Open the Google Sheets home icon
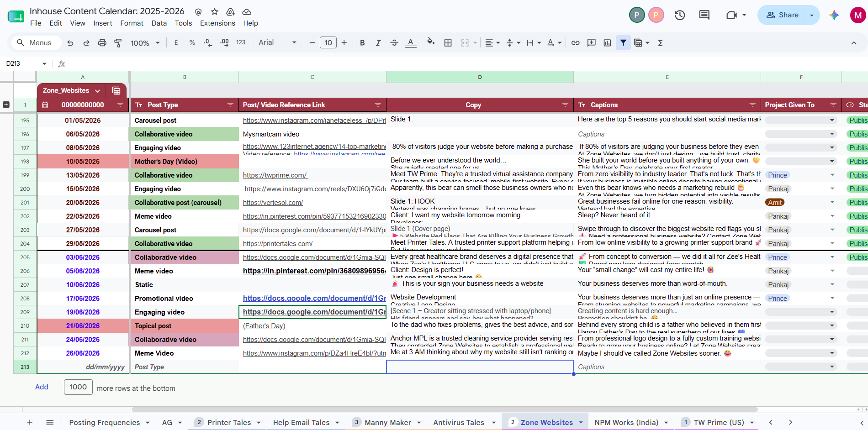Screen dimensions: 868x430 (16, 16)
